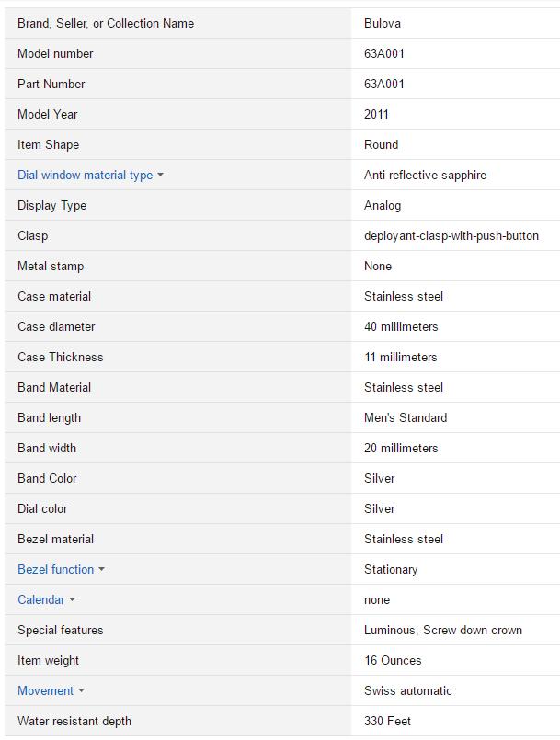Click the deployant-clasp-with-push-button value

coord(451,235)
